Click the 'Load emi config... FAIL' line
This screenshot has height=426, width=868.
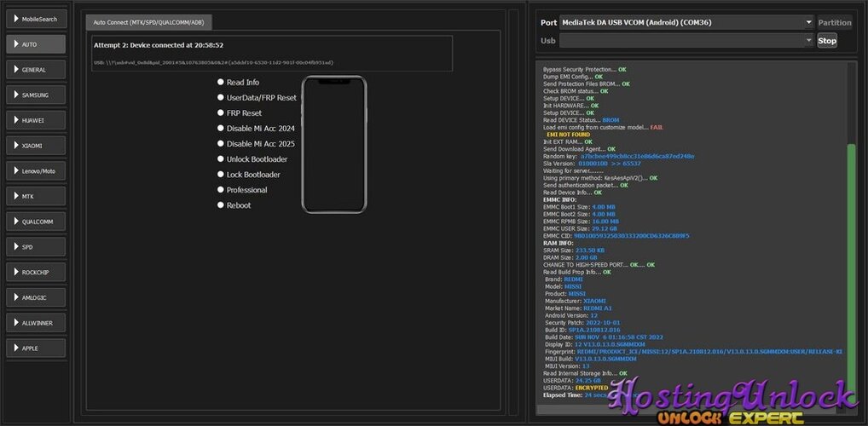[x=603, y=127]
